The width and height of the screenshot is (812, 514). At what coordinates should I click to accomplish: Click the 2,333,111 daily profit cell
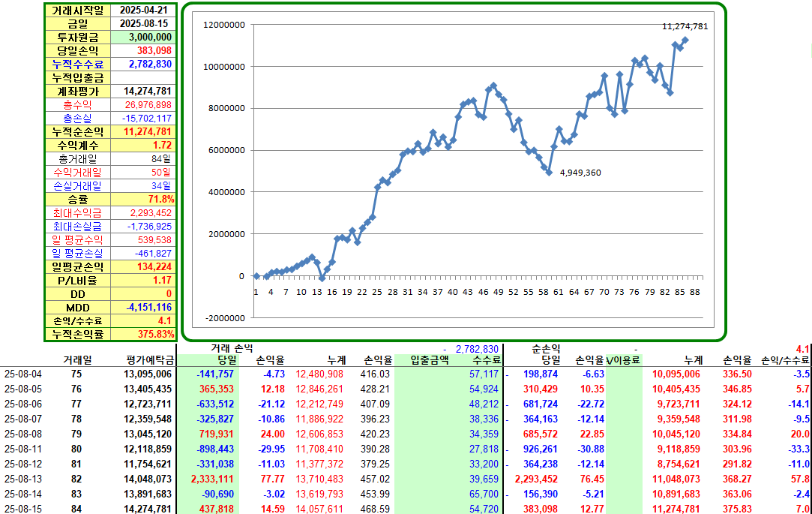pyautogui.click(x=212, y=479)
